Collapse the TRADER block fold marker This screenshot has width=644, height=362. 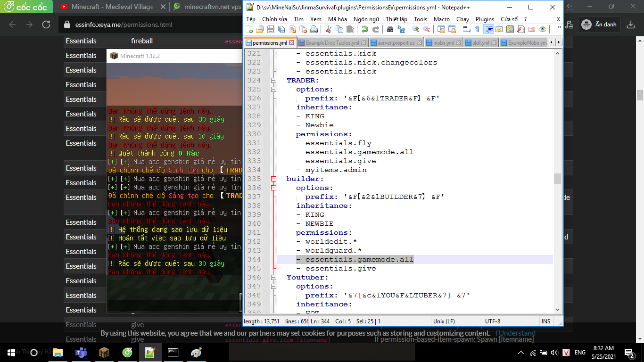pyautogui.click(x=273, y=81)
